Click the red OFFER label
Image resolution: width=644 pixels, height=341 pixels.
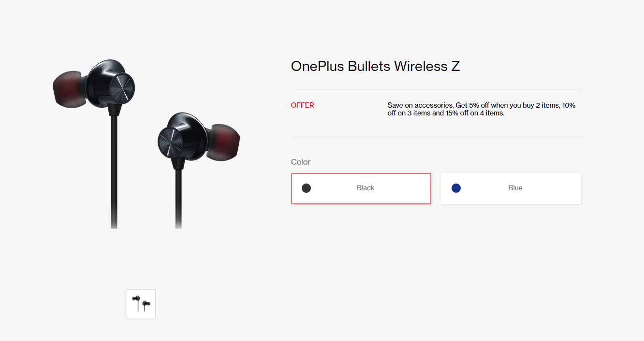point(303,105)
